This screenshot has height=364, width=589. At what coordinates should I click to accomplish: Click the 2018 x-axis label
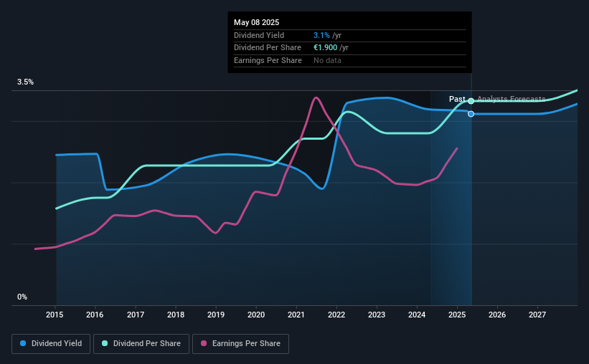[176, 315]
